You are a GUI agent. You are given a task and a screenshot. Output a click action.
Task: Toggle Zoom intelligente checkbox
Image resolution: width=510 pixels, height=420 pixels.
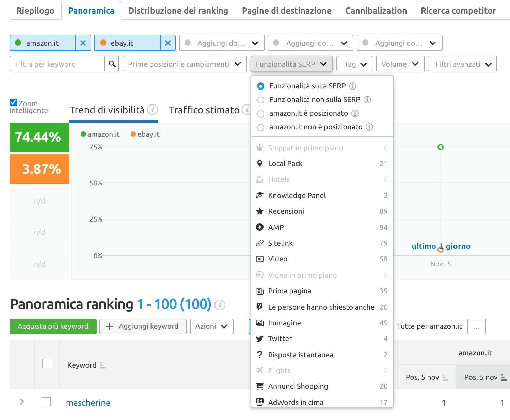coord(13,102)
